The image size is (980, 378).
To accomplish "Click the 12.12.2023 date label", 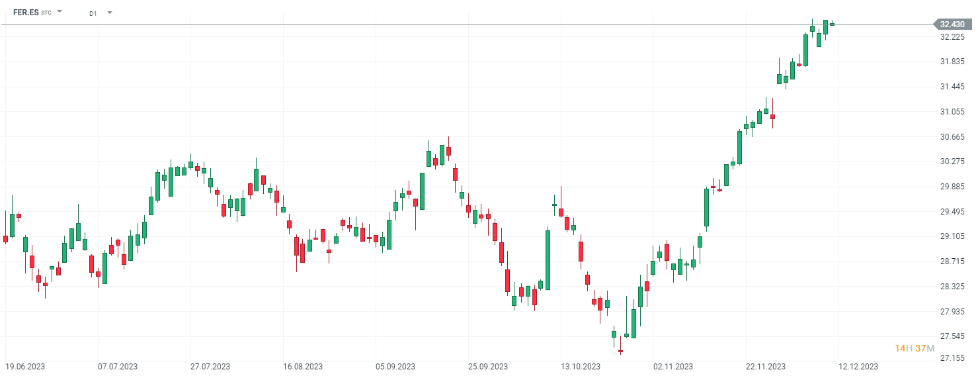I will [x=858, y=366].
